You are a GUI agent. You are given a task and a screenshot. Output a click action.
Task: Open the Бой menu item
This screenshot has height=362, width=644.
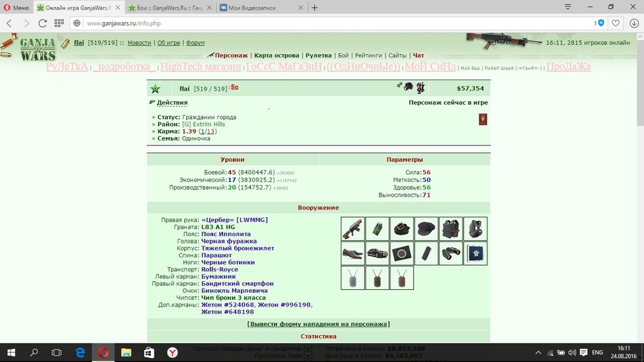tap(343, 55)
